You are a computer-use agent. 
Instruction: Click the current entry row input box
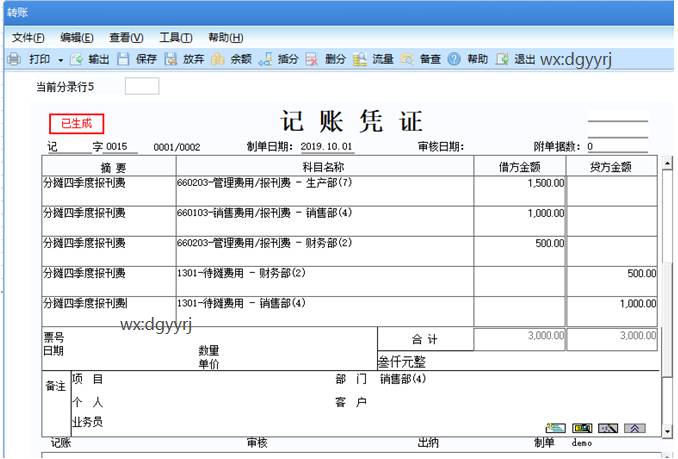pos(142,86)
